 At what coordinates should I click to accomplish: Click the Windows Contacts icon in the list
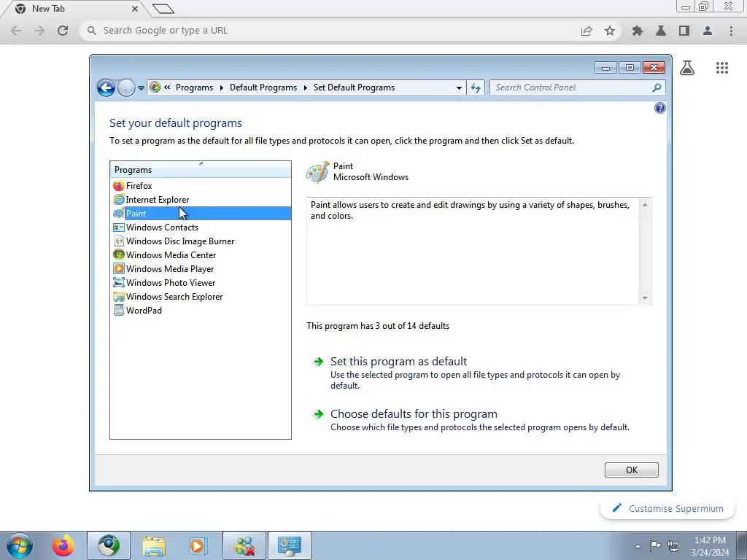(x=119, y=227)
